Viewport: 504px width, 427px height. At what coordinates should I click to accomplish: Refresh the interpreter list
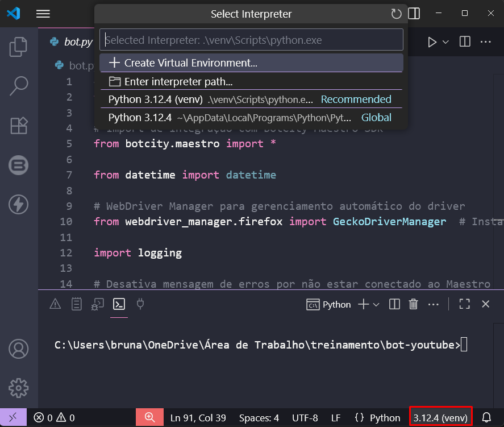click(396, 14)
